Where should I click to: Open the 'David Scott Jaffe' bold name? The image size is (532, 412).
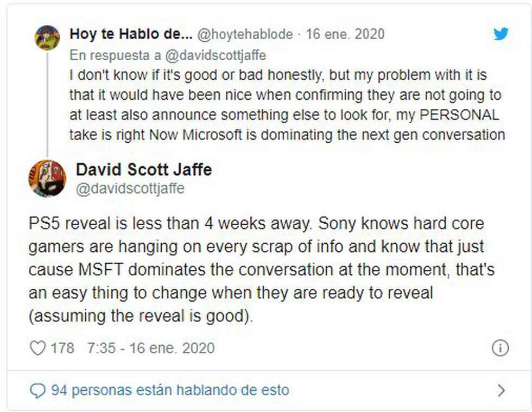(144, 170)
